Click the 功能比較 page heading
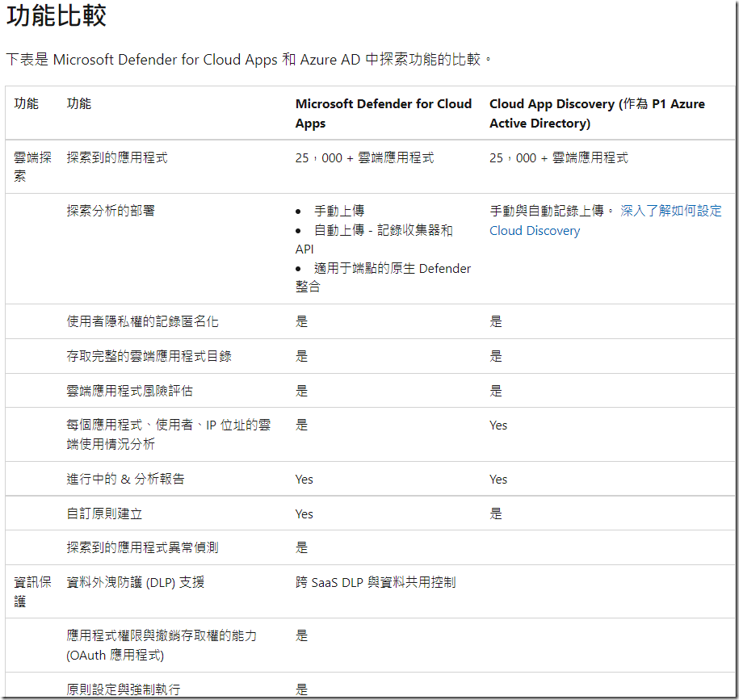Viewport: 739px width, 700px height. pos(57,16)
